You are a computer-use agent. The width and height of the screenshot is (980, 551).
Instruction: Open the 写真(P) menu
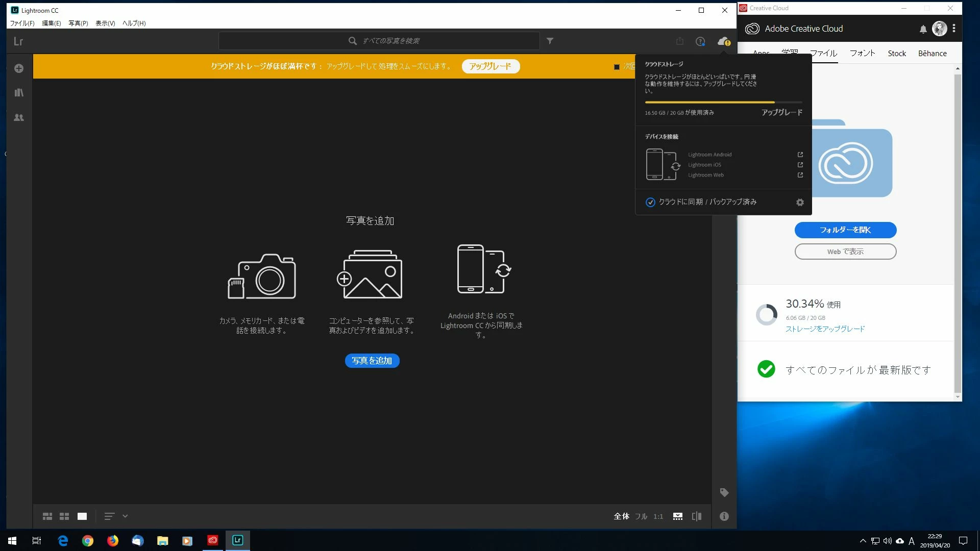[78, 23]
